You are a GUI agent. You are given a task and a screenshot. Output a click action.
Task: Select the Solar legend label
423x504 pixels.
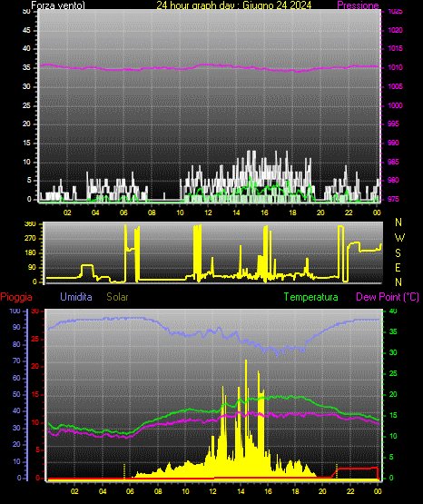[118, 297]
